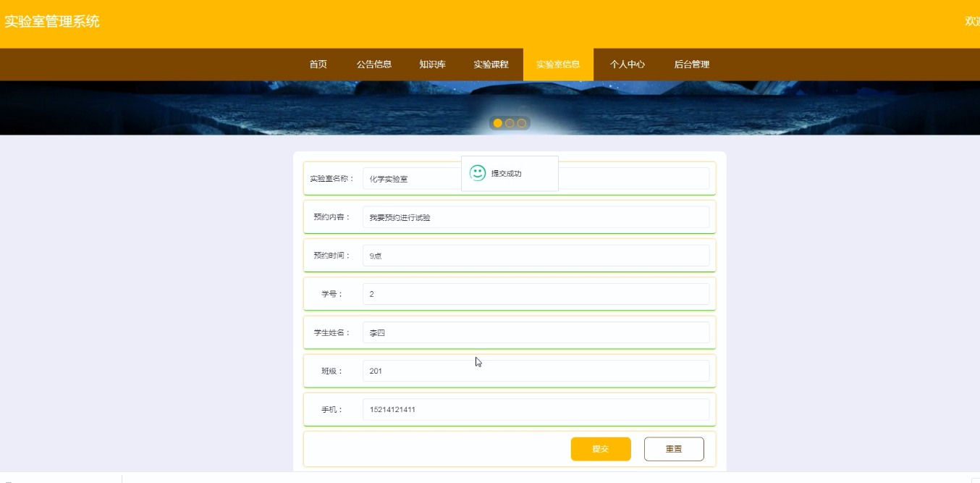Focus the 手机 input field
Image resolution: width=980 pixels, height=483 pixels.
pos(536,409)
